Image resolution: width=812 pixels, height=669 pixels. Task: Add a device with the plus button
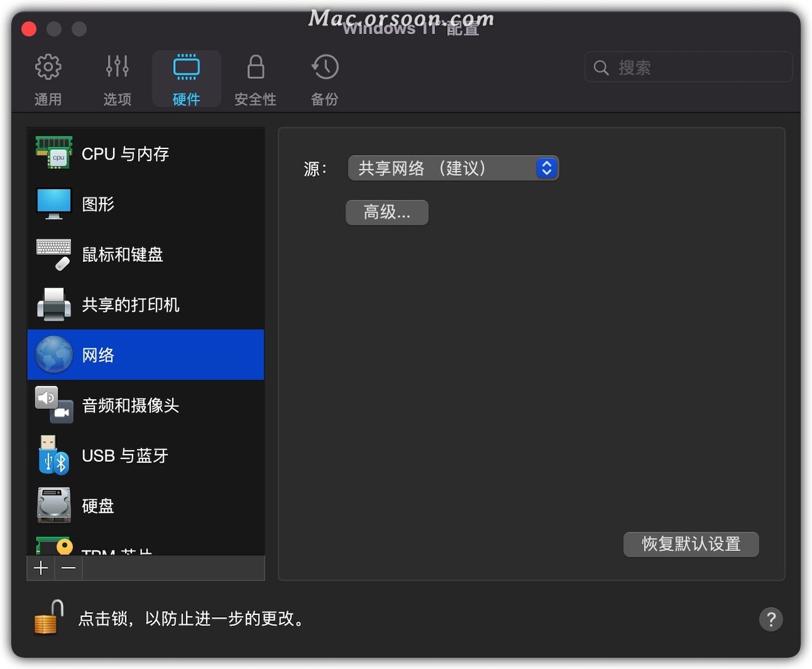pyautogui.click(x=41, y=568)
